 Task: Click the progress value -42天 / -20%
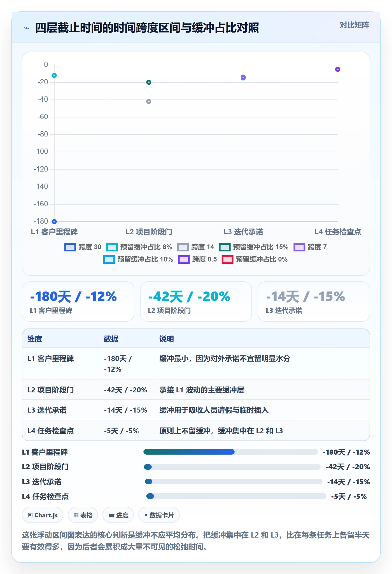348,467
